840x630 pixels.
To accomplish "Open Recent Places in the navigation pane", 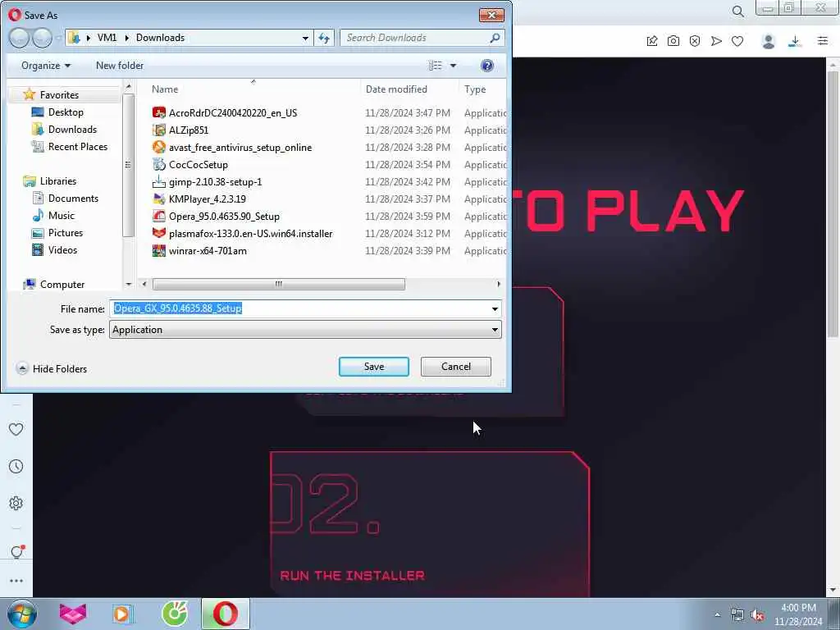I will (x=78, y=146).
